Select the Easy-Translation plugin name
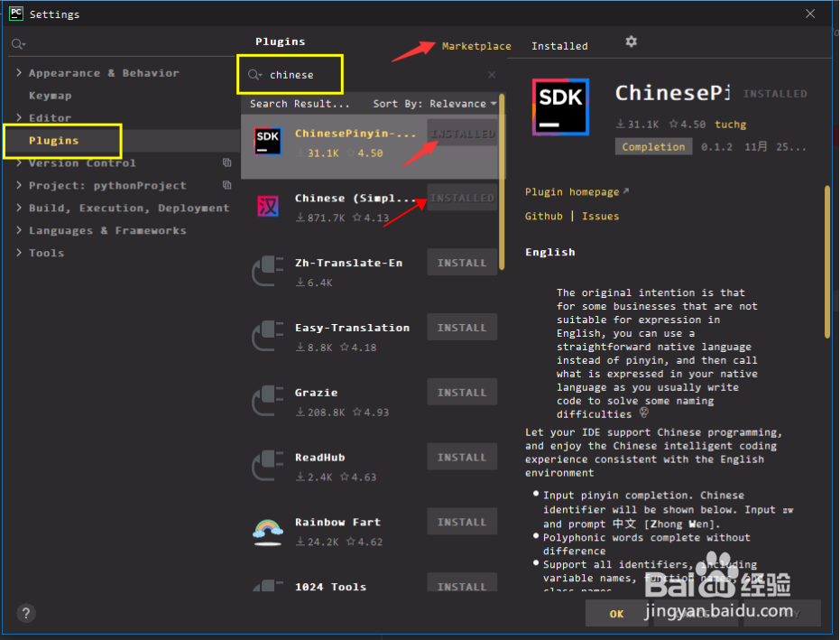 352,328
